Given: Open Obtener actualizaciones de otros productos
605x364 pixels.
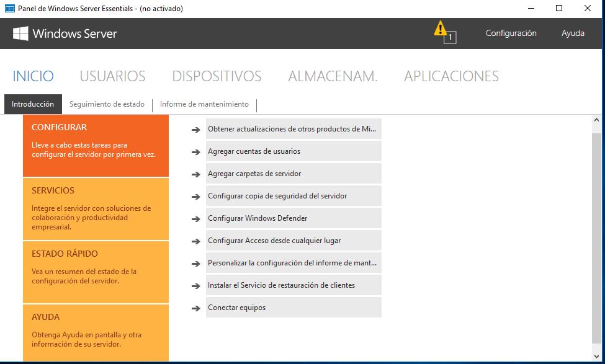Looking at the screenshot, I should point(292,128).
